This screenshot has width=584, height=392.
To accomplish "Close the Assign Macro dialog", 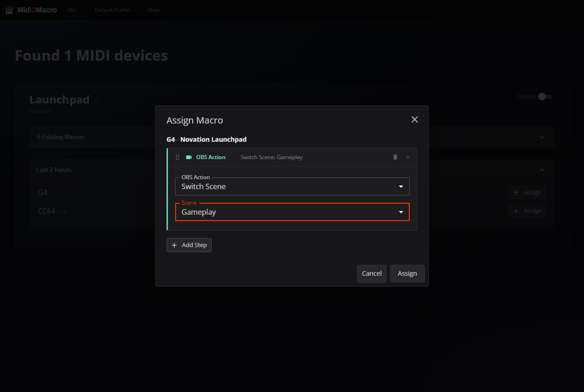I will pos(415,119).
